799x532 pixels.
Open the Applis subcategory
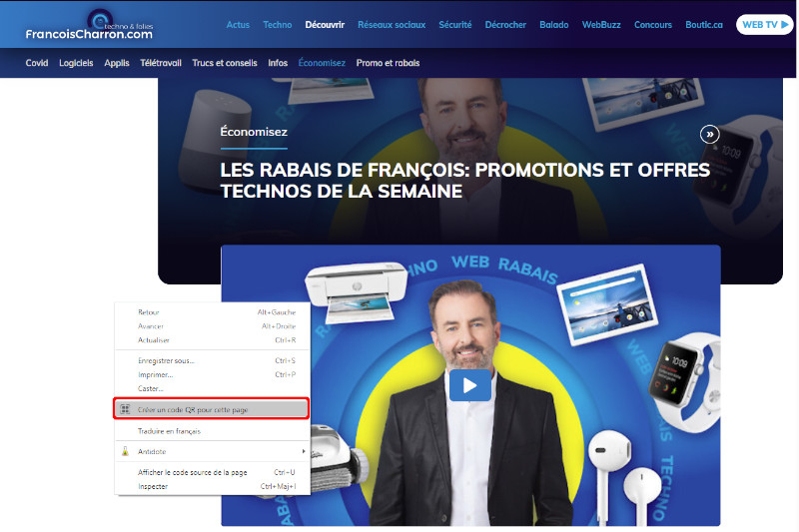coord(117,63)
